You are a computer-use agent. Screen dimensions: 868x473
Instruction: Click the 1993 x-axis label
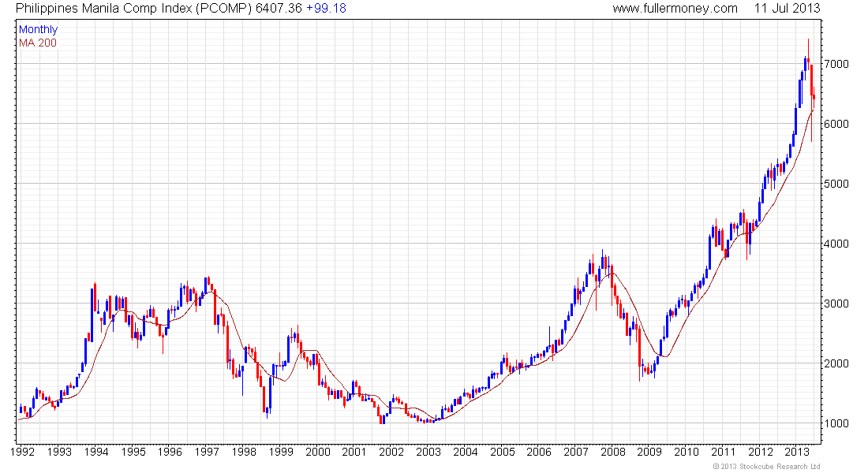point(59,452)
